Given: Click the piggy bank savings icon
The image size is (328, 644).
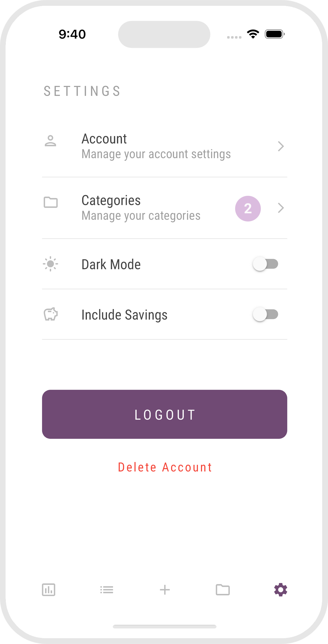Looking at the screenshot, I should [x=51, y=314].
